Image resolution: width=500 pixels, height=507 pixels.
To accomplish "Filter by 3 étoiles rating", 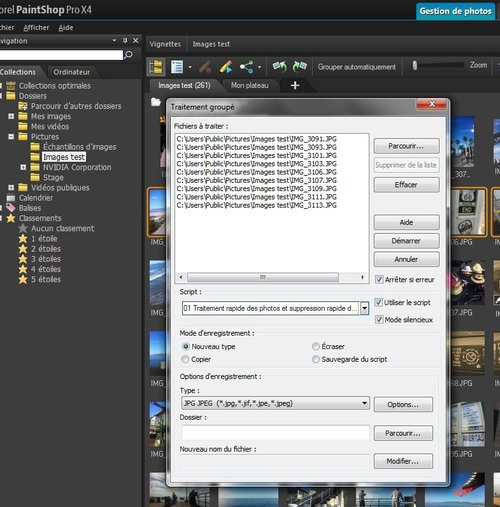I will [46, 259].
